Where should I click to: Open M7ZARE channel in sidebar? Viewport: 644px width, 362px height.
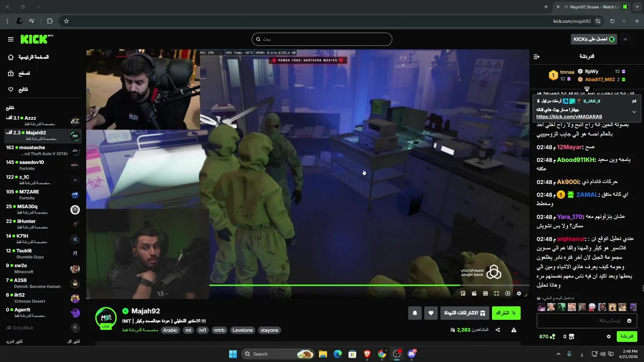coord(43,195)
